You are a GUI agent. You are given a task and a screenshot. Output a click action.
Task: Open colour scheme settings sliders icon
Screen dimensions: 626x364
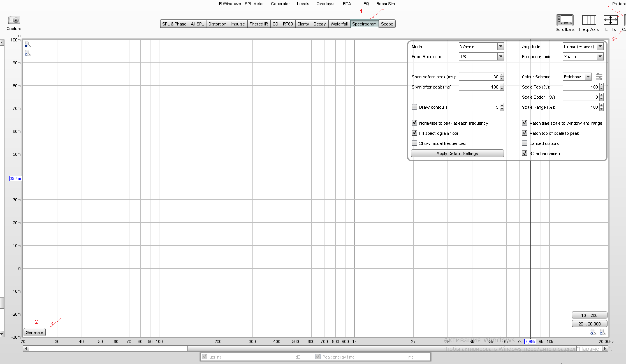[x=599, y=77]
